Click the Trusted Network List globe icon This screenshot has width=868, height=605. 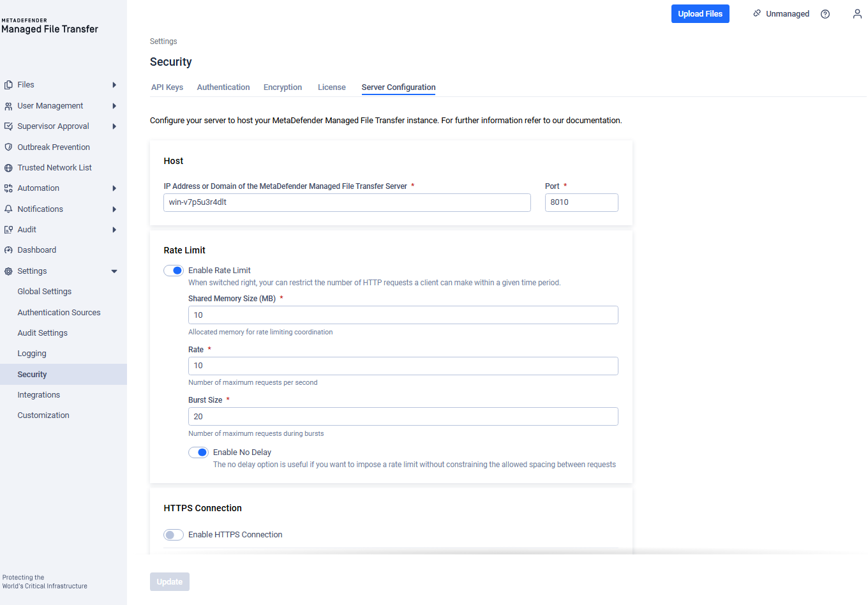coord(8,168)
